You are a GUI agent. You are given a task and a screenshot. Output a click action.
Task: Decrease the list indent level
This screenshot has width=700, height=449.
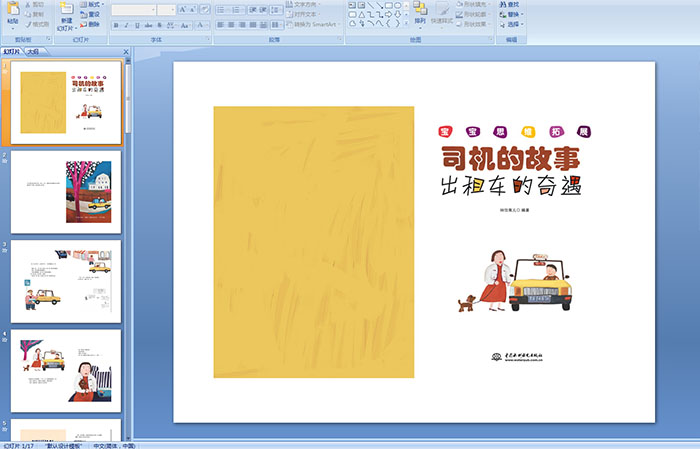click(x=253, y=10)
